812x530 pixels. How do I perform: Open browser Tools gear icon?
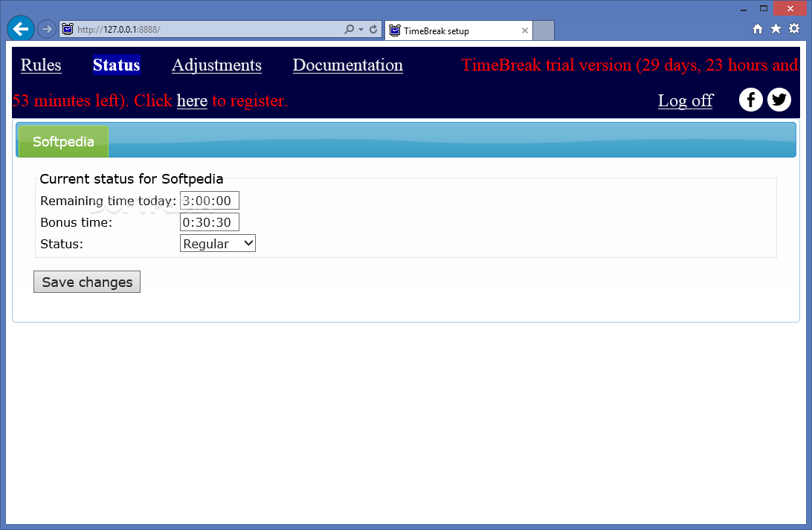(x=794, y=28)
